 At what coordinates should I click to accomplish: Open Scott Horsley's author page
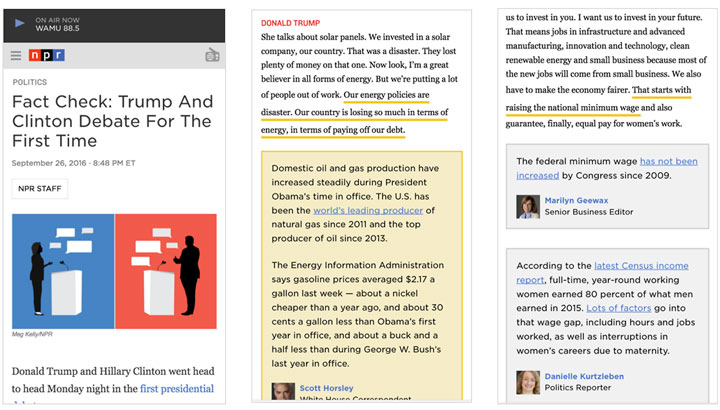tap(326, 388)
